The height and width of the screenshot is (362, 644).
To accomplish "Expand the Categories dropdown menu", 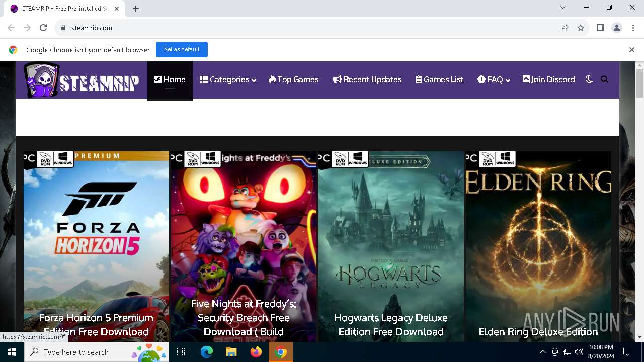I will pyautogui.click(x=228, y=80).
